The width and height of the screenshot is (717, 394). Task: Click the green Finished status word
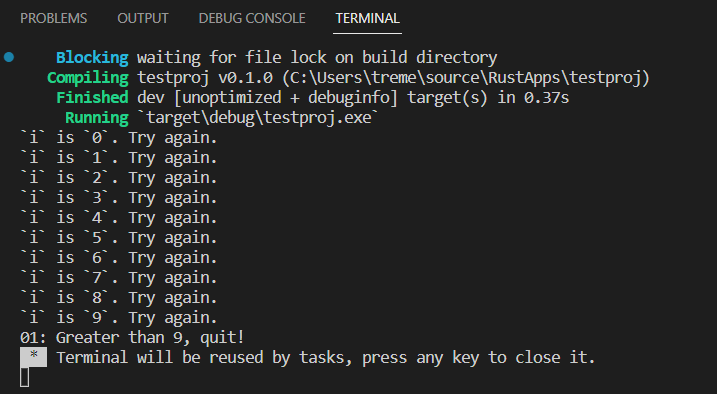coord(92,98)
